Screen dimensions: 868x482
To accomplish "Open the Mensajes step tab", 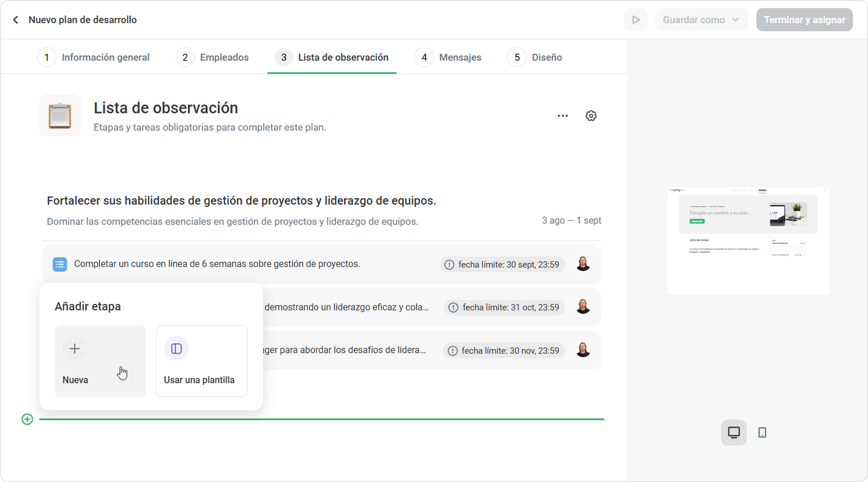I will coord(448,57).
